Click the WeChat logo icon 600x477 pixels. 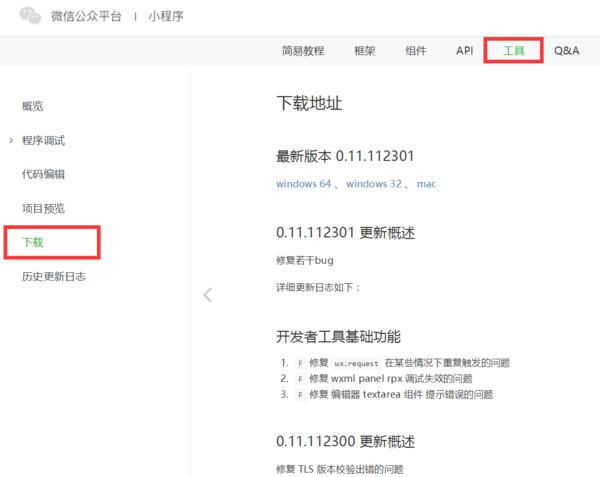(30, 16)
